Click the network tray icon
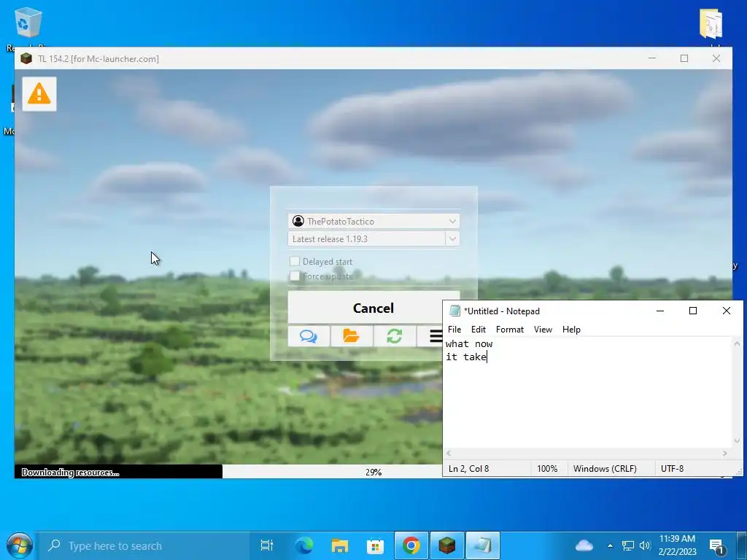This screenshot has width=747, height=560. pos(628,545)
